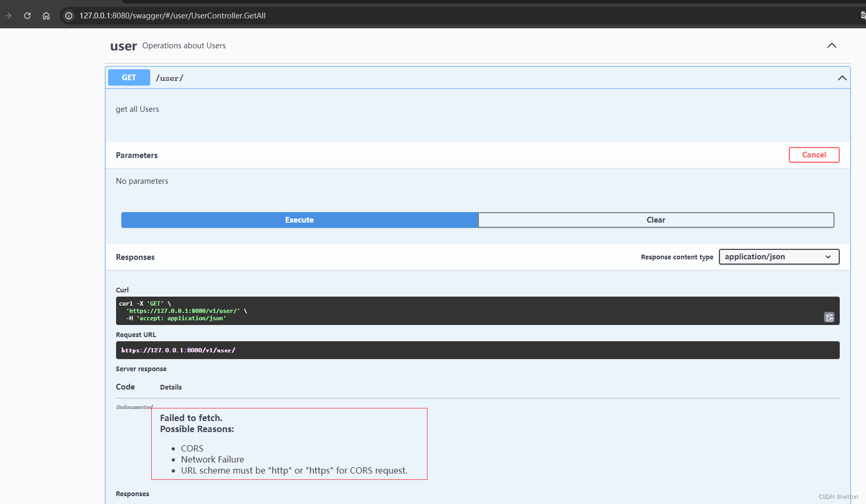This screenshot has width=866, height=504.
Task: Collapse the user operations section
Action: pos(831,46)
